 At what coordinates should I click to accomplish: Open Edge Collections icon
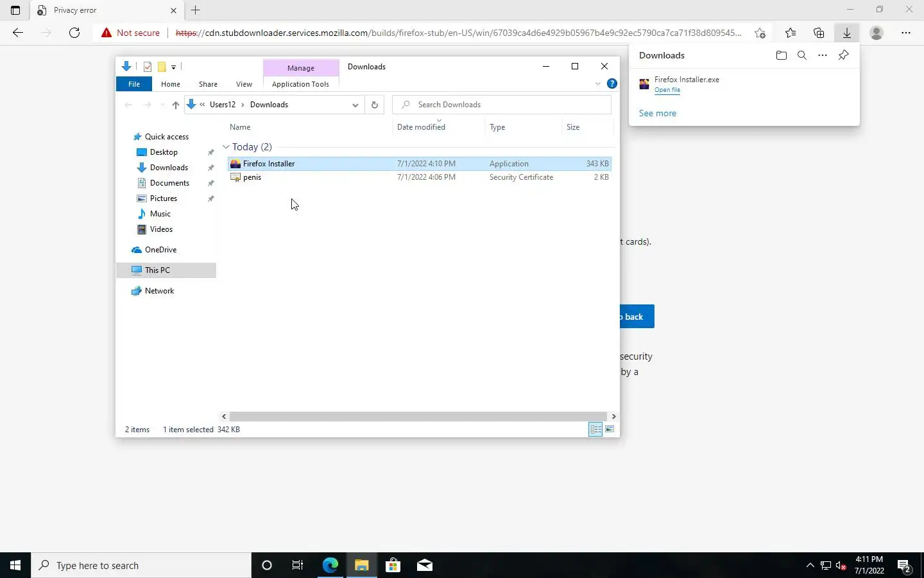819,33
